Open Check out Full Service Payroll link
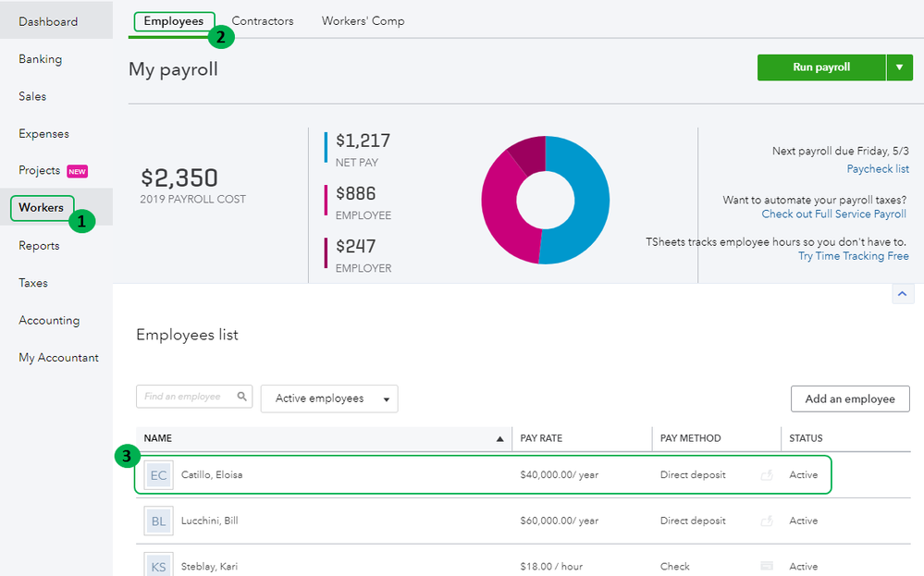Image resolution: width=924 pixels, height=576 pixels. pyautogui.click(x=833, y=214)
